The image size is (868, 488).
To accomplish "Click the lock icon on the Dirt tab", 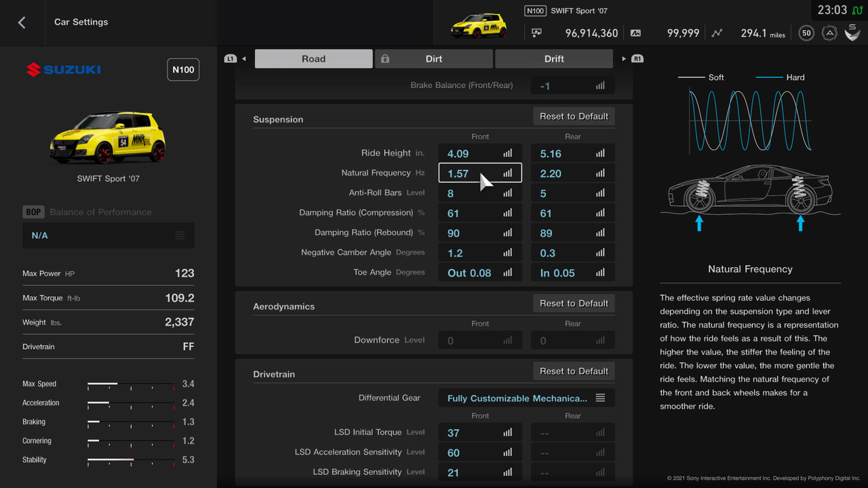I will click(x=385, y=59).
